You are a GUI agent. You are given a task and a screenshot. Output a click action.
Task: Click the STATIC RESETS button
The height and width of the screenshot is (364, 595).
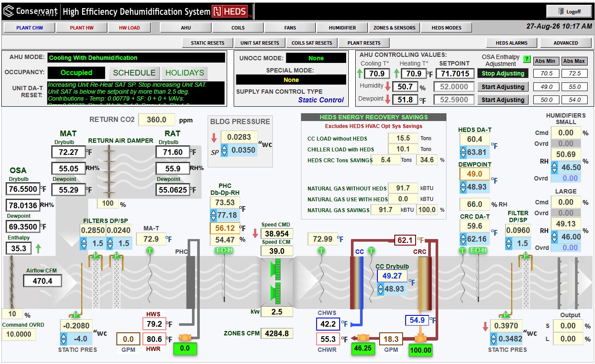click(208, 43)
